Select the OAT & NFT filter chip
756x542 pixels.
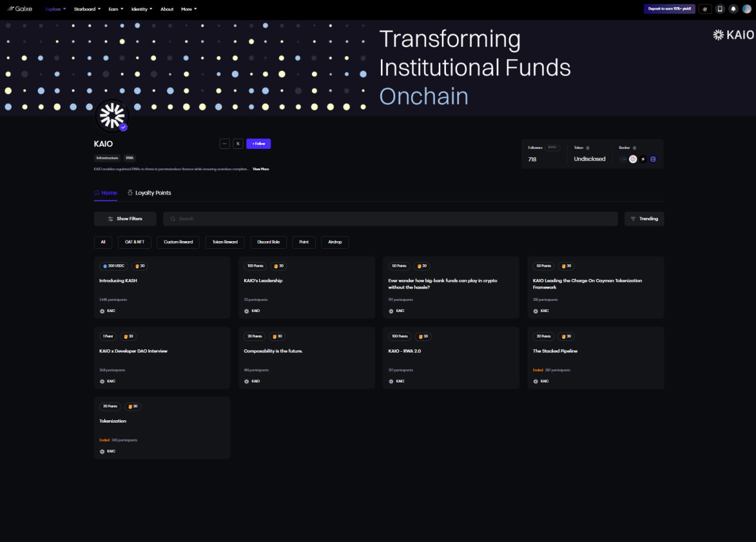coord(135,242)
